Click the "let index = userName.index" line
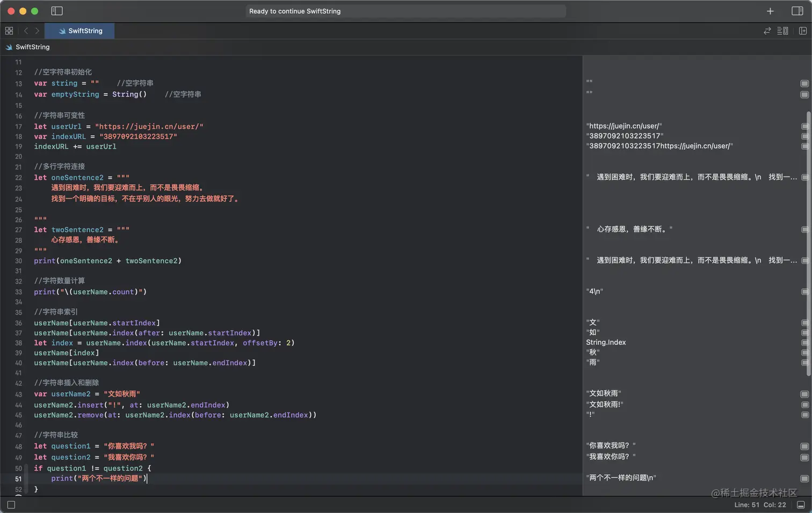812x513 pixels. (x=164, y=343)
